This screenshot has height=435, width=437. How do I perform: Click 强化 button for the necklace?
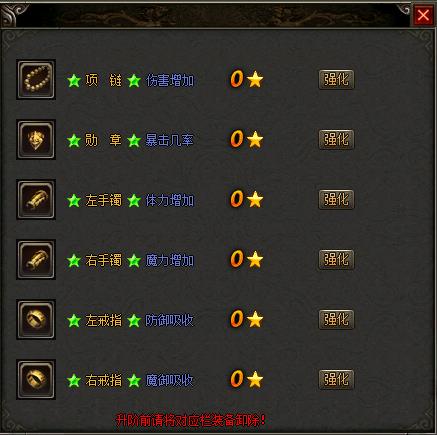point(336,80)
